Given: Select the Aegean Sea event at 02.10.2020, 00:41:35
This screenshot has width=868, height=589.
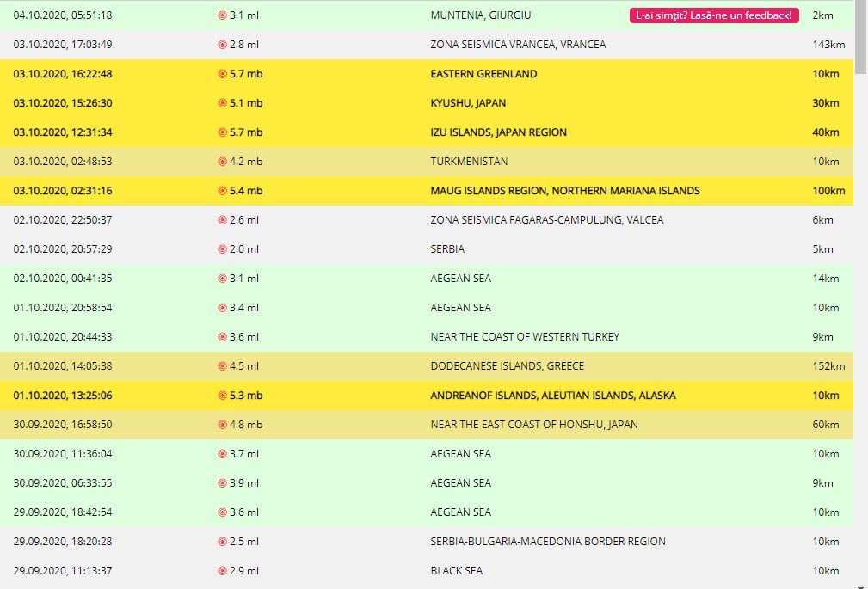Looking at the screenshot, I should pos(460,279).
